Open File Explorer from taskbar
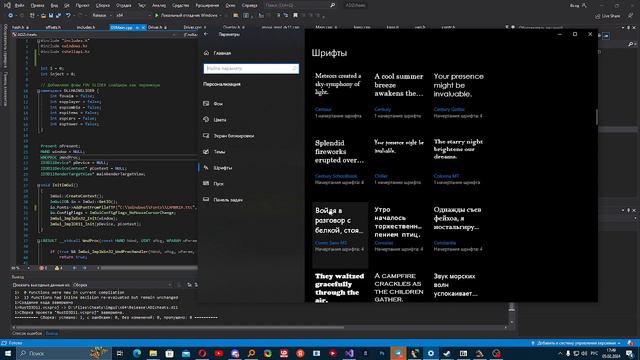The width and height of the screenshot is (640, 360). tap(153, 353)
